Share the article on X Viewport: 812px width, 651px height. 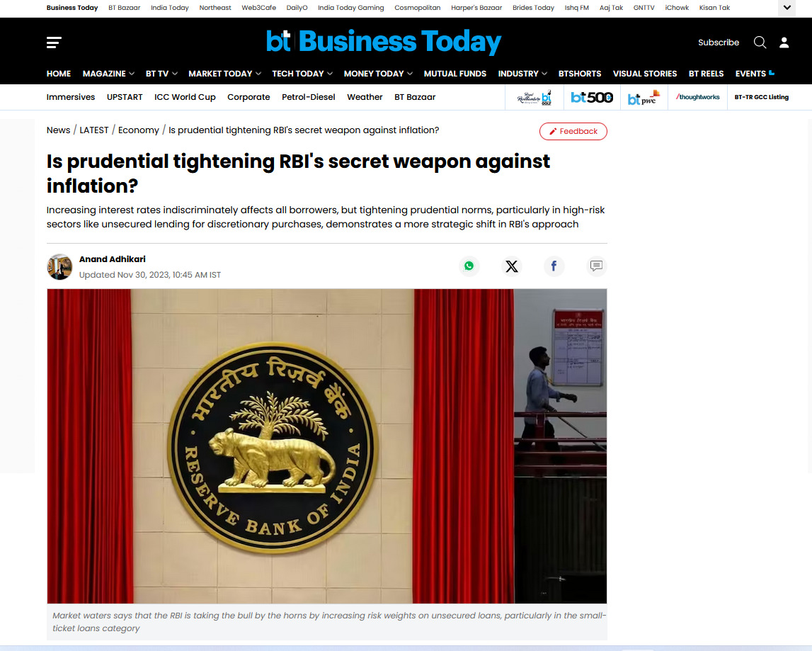pos(511,266)
